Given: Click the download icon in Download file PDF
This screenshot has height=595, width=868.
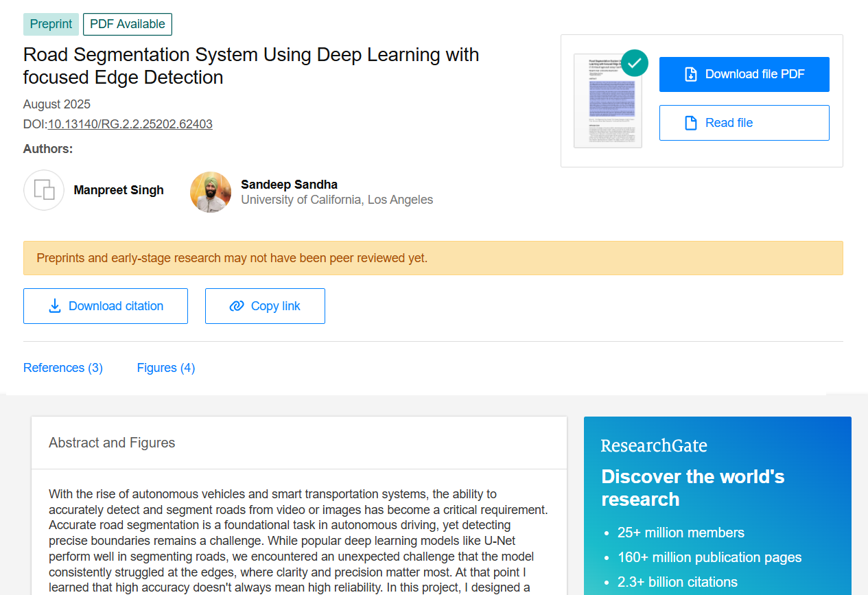Looking at the screenshot, I should 691,74.
